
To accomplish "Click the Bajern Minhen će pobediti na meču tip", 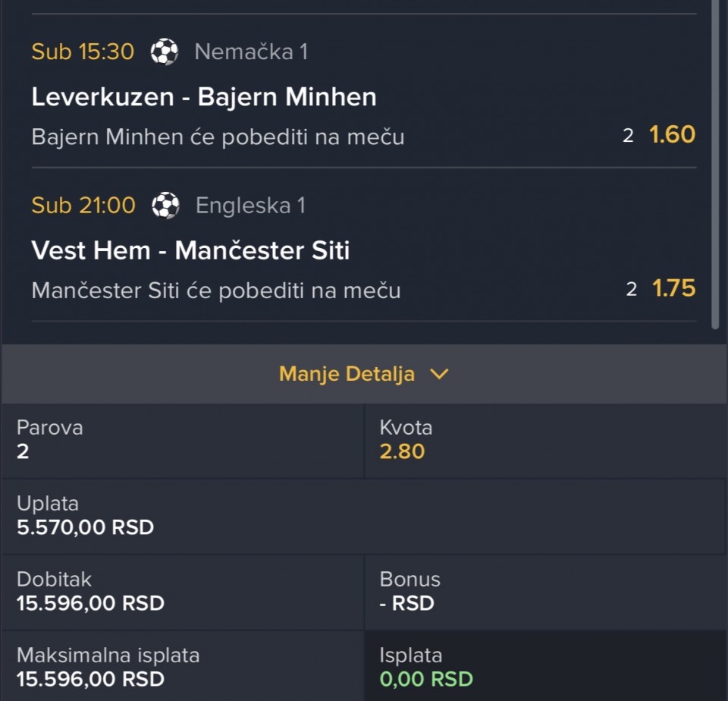I will [218, 137].
